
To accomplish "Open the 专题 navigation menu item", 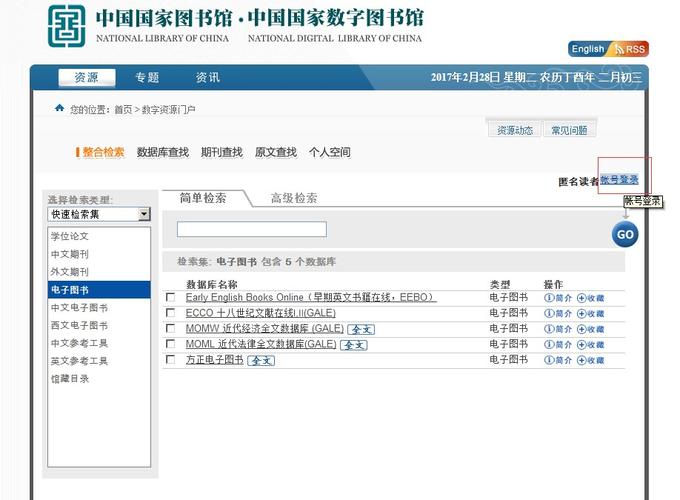I will [147, 78].
